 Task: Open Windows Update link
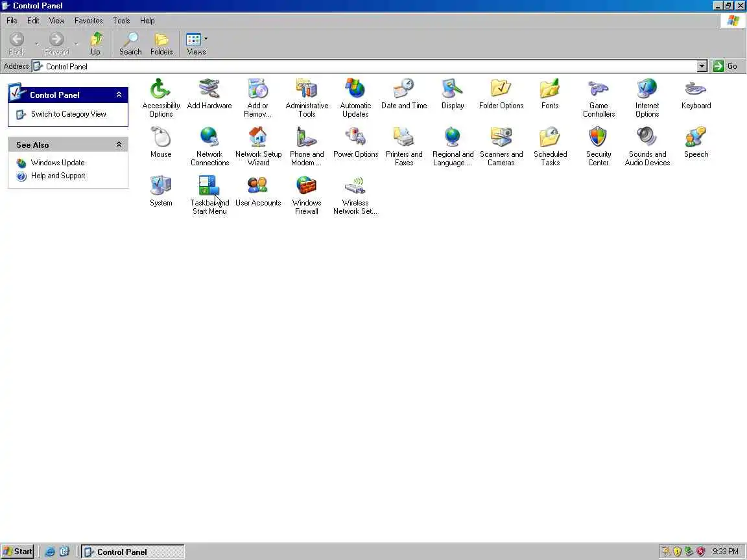pyautogui.click(x=58, y=163)
